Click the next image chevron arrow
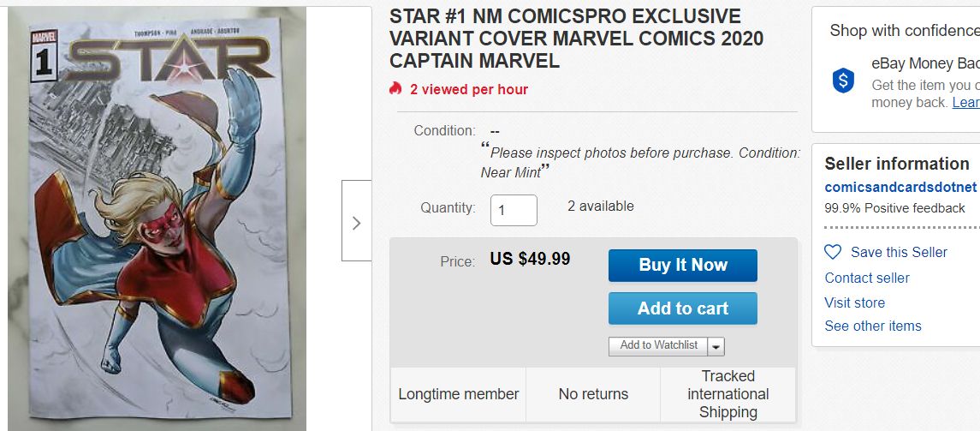 coord(357,221)
